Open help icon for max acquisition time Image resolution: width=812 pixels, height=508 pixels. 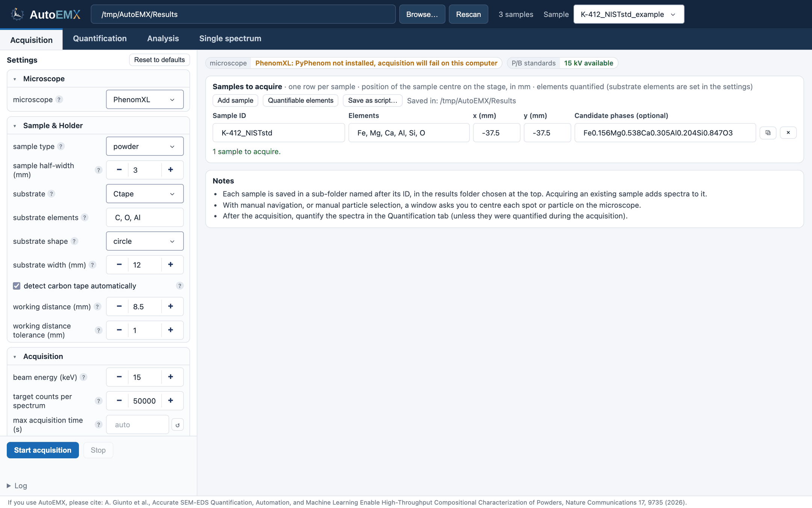pyautogui.click(x=98, y=425)
